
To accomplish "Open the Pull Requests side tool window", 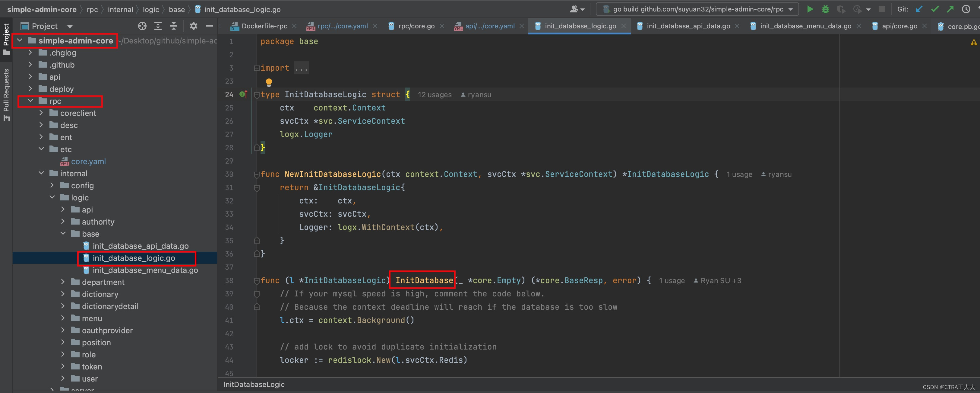I will [x=6, y=95].
